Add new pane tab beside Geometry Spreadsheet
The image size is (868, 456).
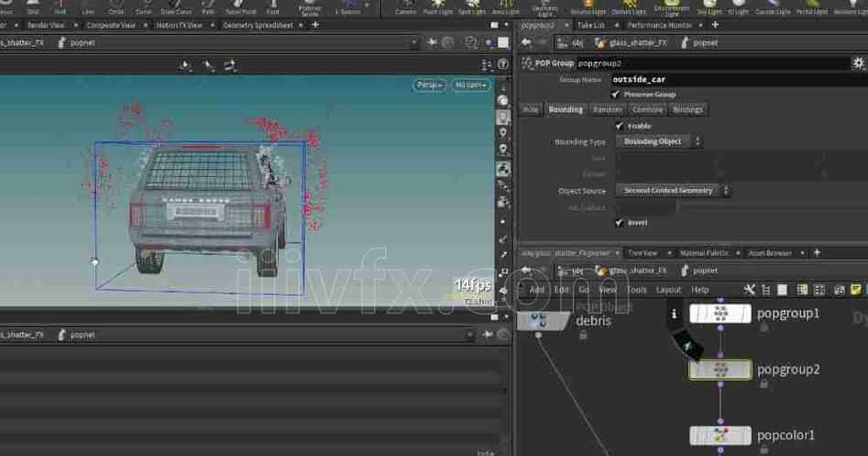315,25
